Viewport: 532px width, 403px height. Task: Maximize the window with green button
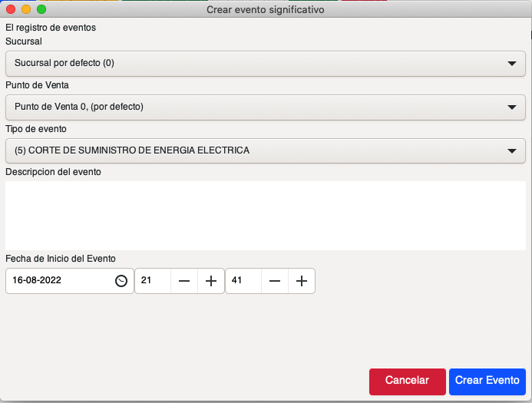click(41, 10)
